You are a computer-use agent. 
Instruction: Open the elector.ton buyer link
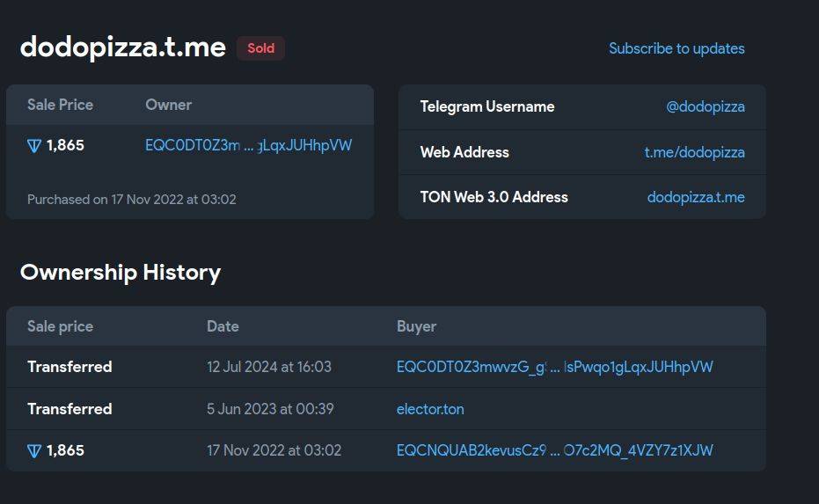pyautogui.click(x=430, y=409)
